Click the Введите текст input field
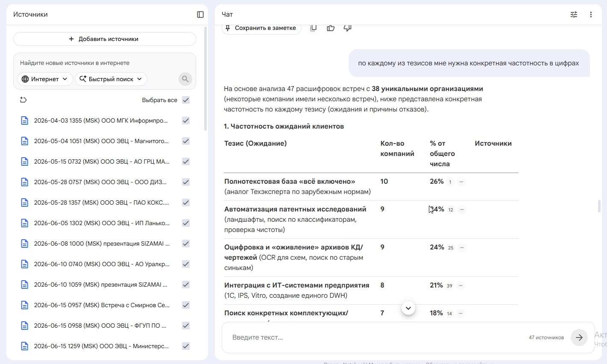Viewport: 607px width, 364px height. [x=376, y=338]
